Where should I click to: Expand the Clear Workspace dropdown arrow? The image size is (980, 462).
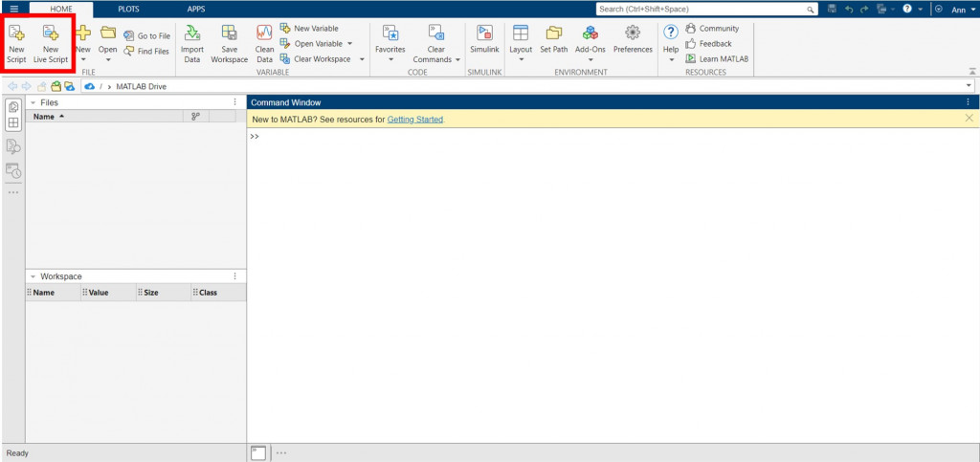tap(362, 58)
